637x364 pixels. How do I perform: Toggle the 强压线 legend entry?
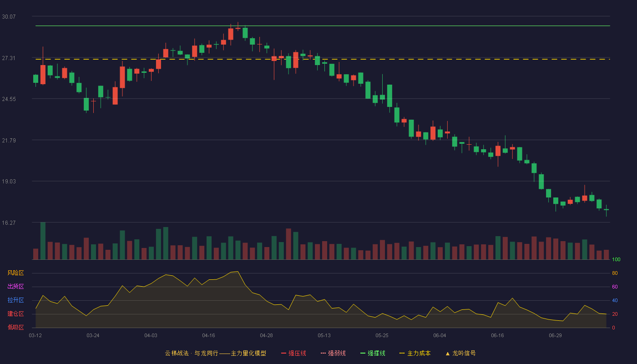[293, 353]
